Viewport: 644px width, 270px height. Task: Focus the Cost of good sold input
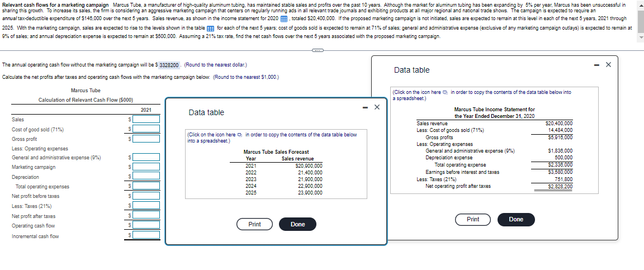[x=146, y=129]
